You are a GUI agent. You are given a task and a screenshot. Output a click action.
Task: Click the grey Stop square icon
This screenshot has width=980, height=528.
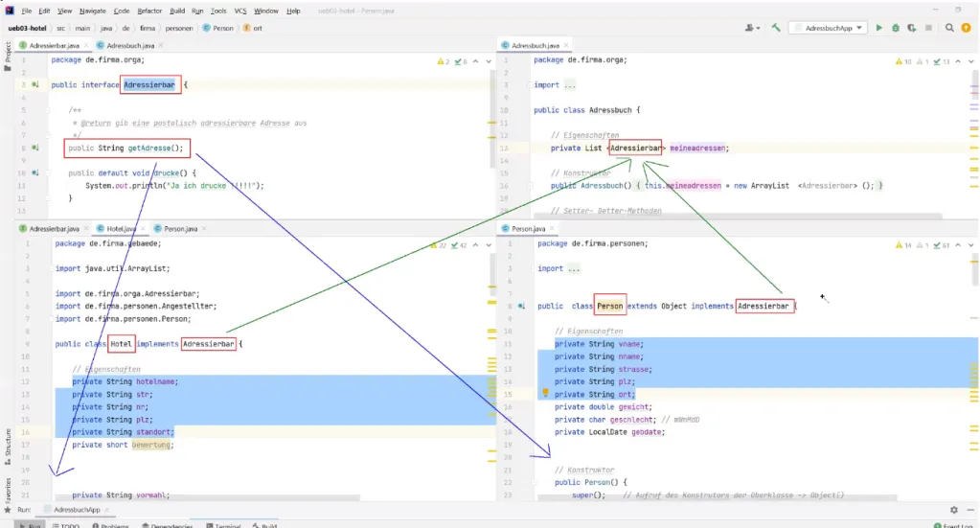pyautogui.click(x=929, y=28)
